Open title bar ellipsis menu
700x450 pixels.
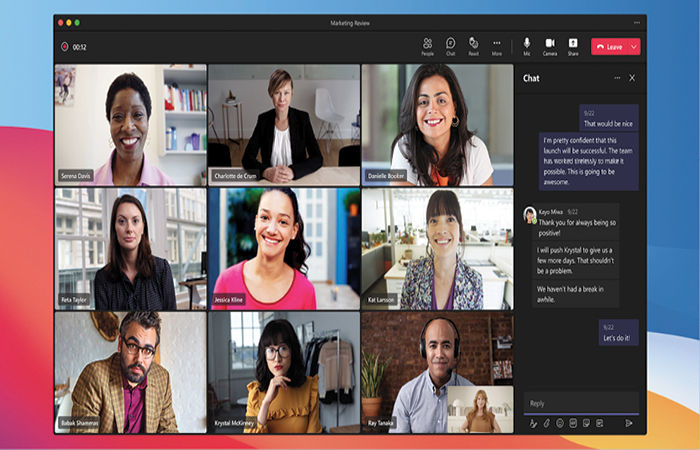coord(637,22)
